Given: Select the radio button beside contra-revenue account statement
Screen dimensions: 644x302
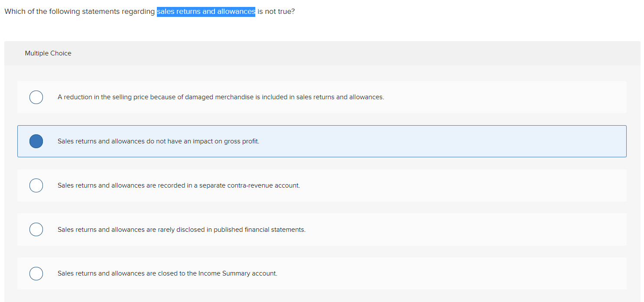Looking at the screenshot, I should pos(36,185).
